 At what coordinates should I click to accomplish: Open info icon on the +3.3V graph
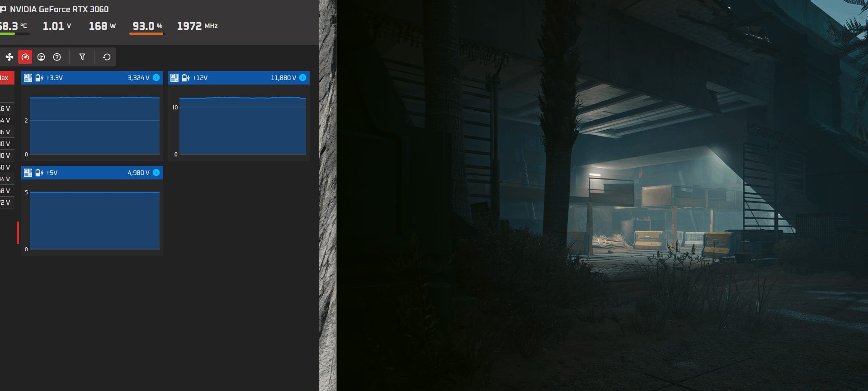(156, 78)
